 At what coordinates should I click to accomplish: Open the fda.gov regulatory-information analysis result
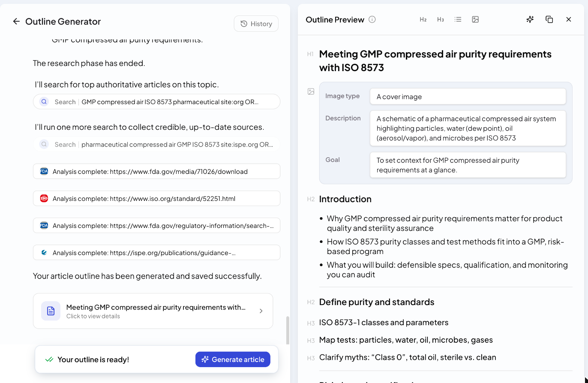[x=156, y=226]
